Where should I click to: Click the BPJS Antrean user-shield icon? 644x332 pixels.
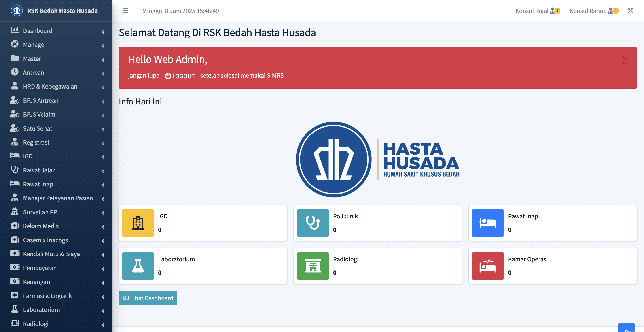(x=15, y=100)
